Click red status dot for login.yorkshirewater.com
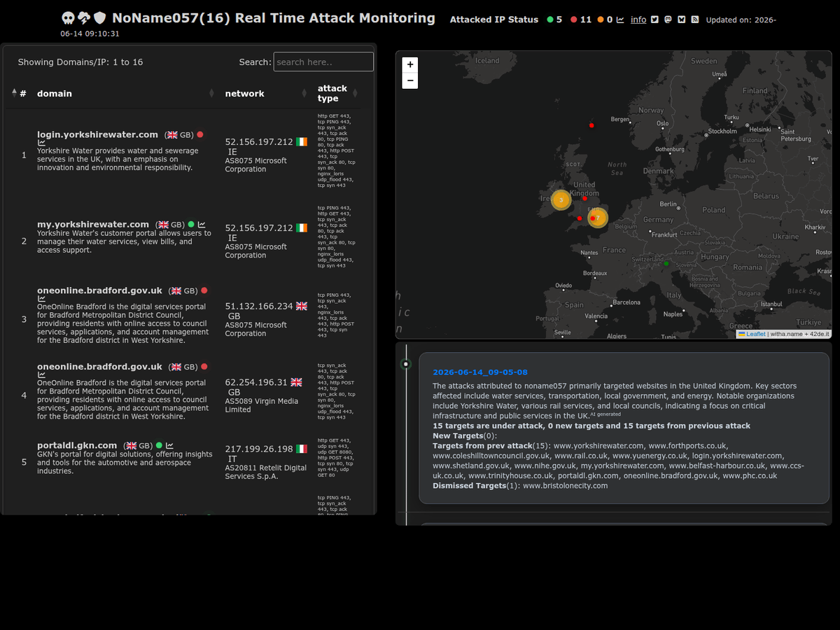The width and height of the screenshot is (840, 630). [x=199, y=134]
